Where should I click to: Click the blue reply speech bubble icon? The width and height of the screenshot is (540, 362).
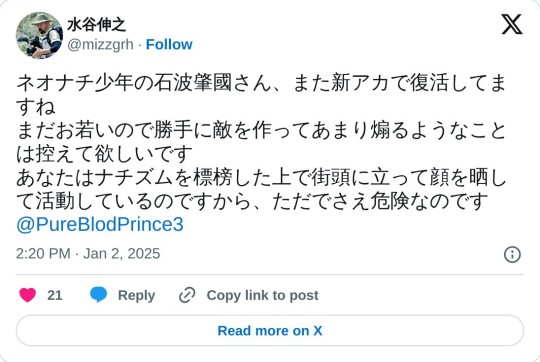click(98, 295)
